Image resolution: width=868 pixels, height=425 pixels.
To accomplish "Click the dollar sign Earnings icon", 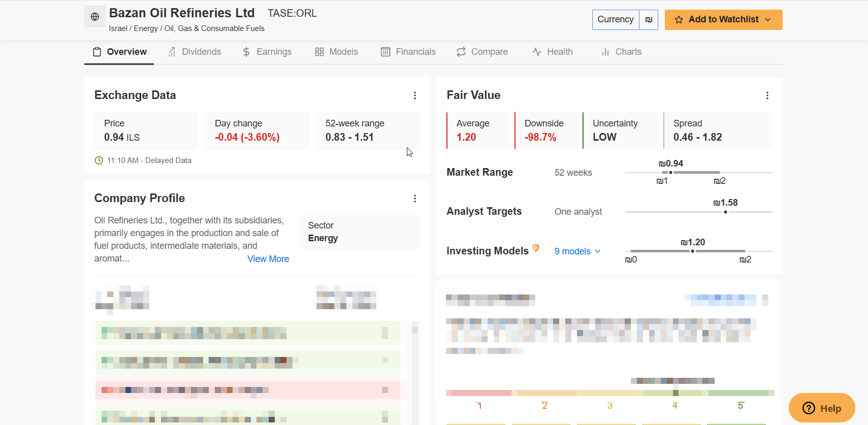I will tap(246, 52).
